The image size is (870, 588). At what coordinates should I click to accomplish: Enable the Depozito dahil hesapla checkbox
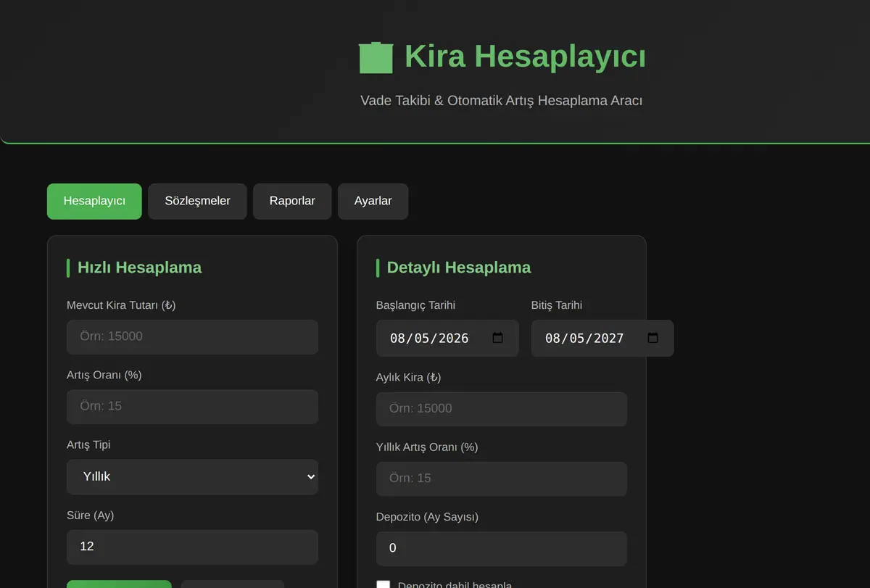pos(383,585)
